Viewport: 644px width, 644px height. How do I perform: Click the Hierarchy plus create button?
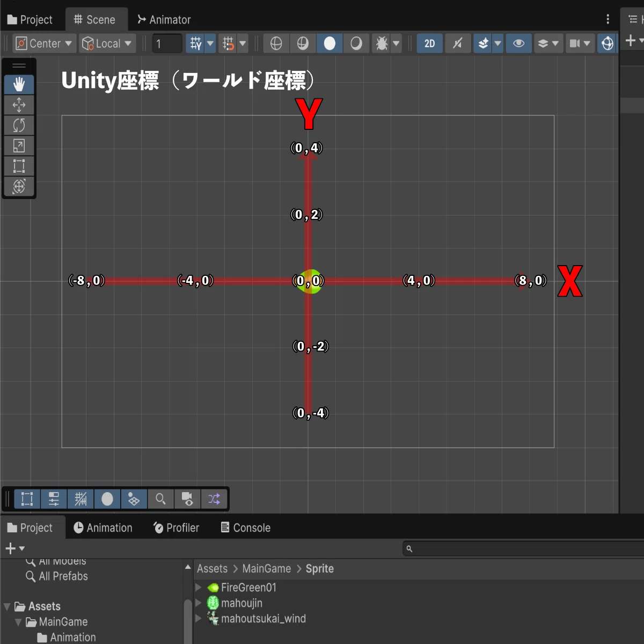click(x=631, y=40)
